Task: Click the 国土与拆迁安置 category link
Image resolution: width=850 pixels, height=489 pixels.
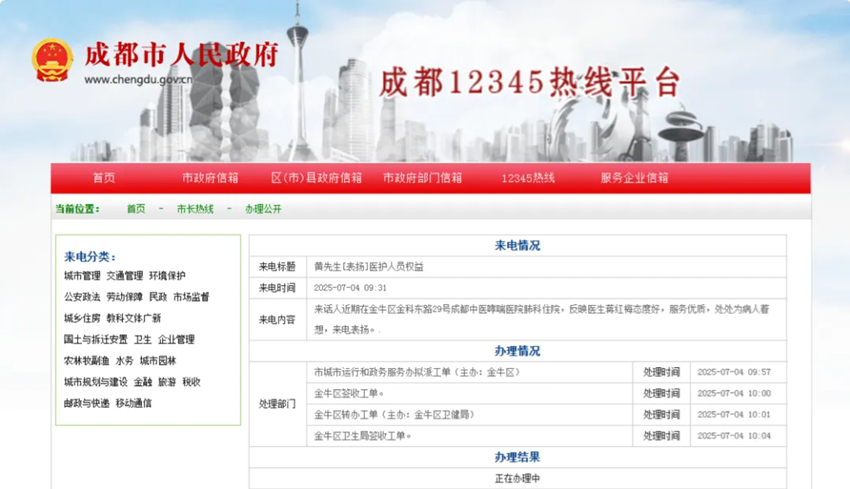Action: point(95,340)
